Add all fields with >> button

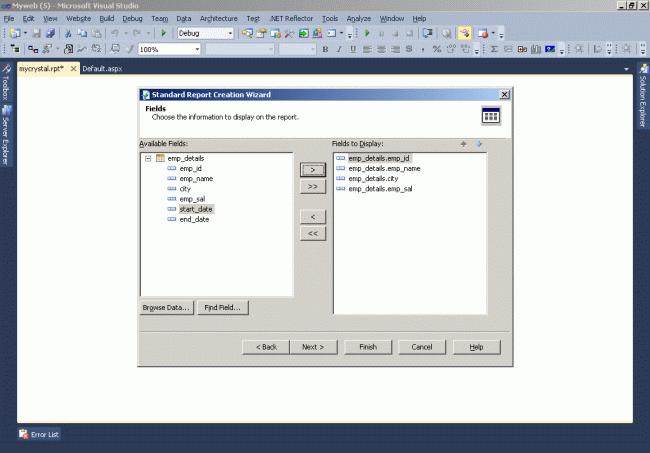[313, 187]
